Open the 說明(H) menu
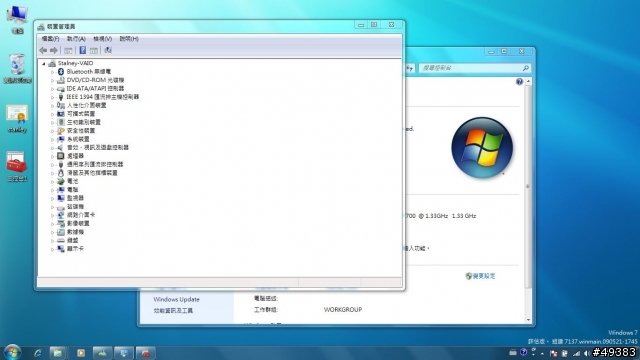640x360 pixels. 129,39
